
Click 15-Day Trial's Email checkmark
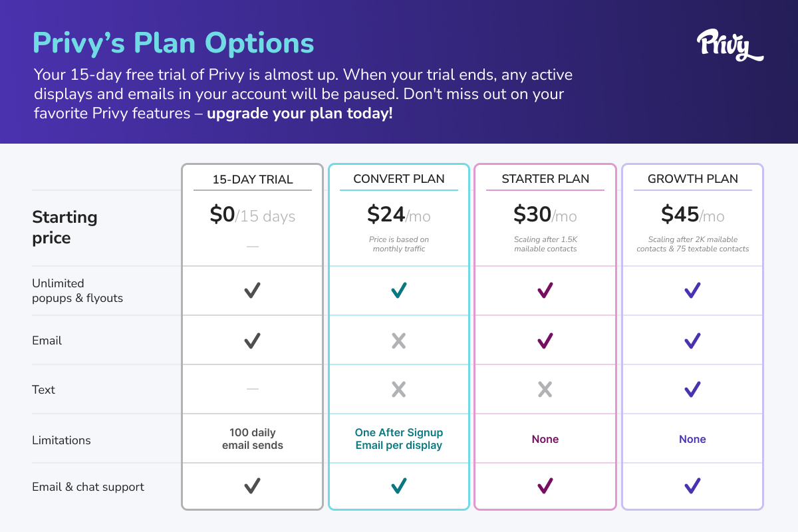252,341
